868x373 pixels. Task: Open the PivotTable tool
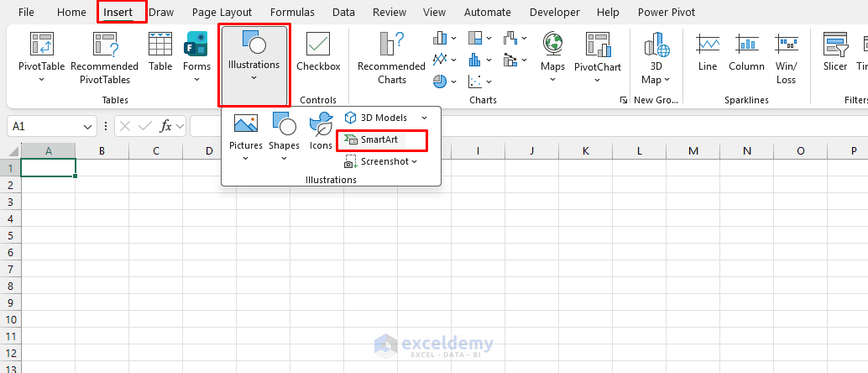(41, 57)
